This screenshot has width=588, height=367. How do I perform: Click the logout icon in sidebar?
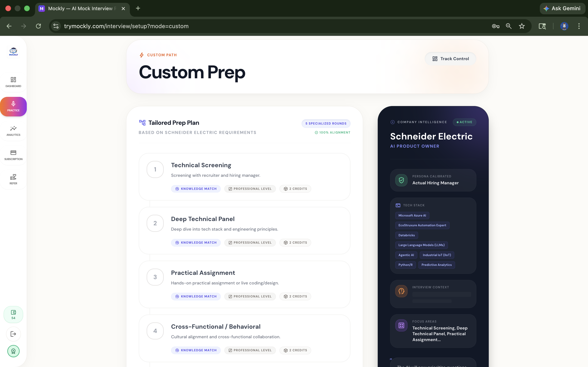[13, 334]
